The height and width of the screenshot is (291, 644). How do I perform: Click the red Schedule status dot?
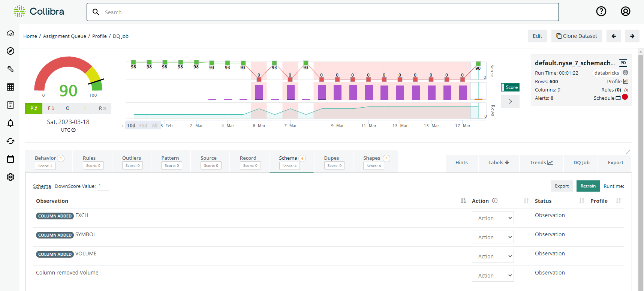coord(625,97)
